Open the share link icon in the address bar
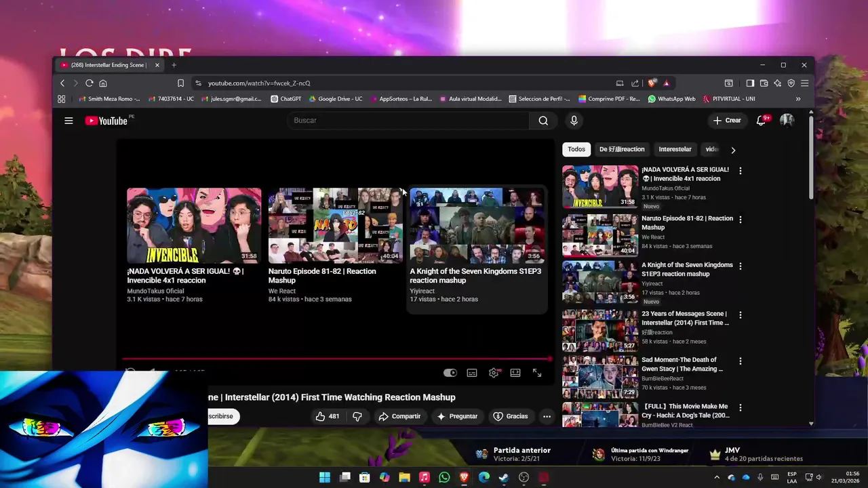This screenshot has width=868, height=488. 635,83
